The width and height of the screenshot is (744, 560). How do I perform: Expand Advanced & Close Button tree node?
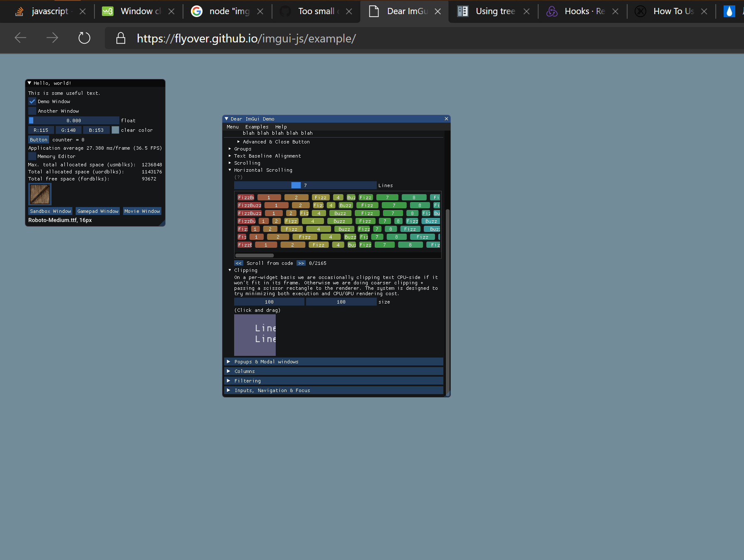(273, 142)
